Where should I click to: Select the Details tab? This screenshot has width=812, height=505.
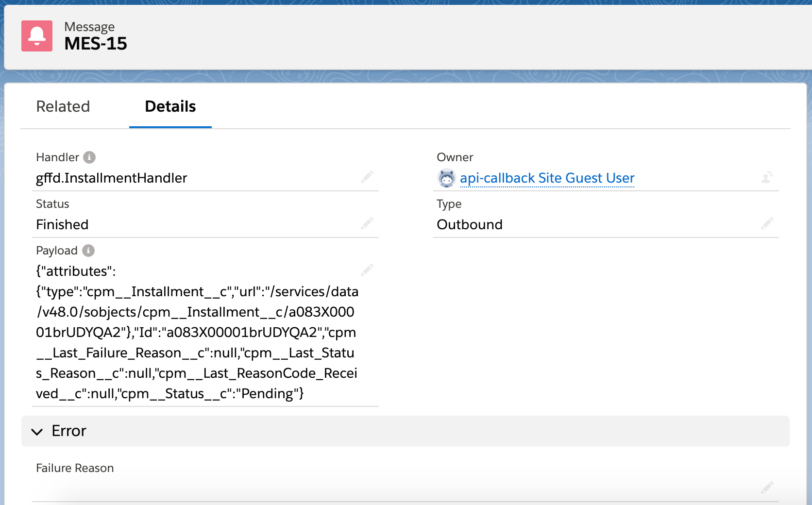point(170,106)
